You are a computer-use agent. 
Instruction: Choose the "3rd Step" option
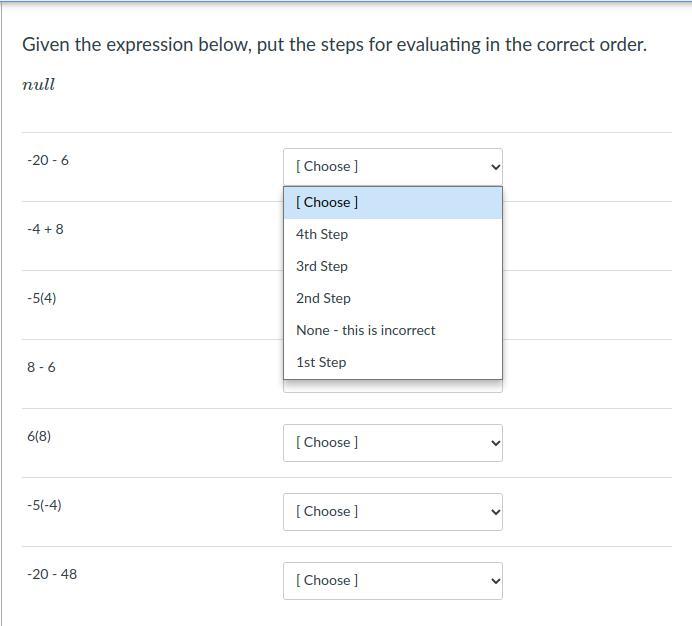tap(322, 266)
